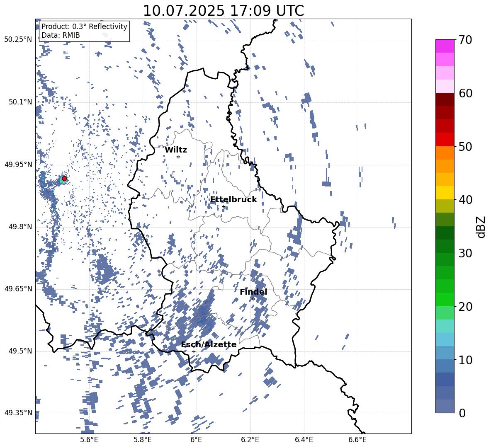
Task: Click the turquoise colorbar segment below 20
Action: tap(445, 326)
